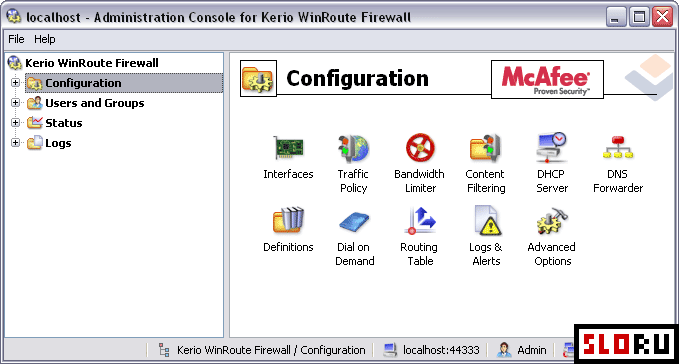Open the DHCP Server icon

click(x=551, y=147)
